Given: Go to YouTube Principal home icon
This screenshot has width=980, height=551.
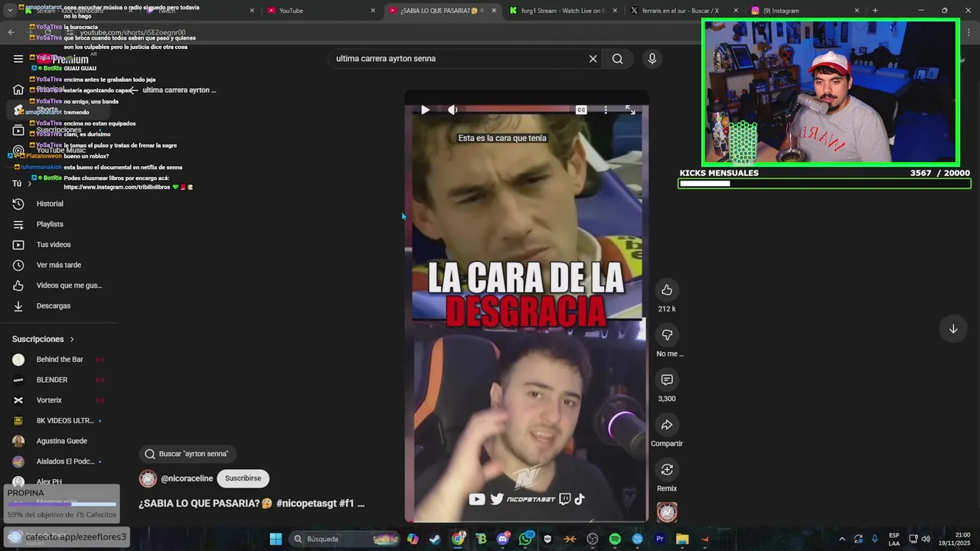Looking at the screenshot, I should (x=18, y=90).
